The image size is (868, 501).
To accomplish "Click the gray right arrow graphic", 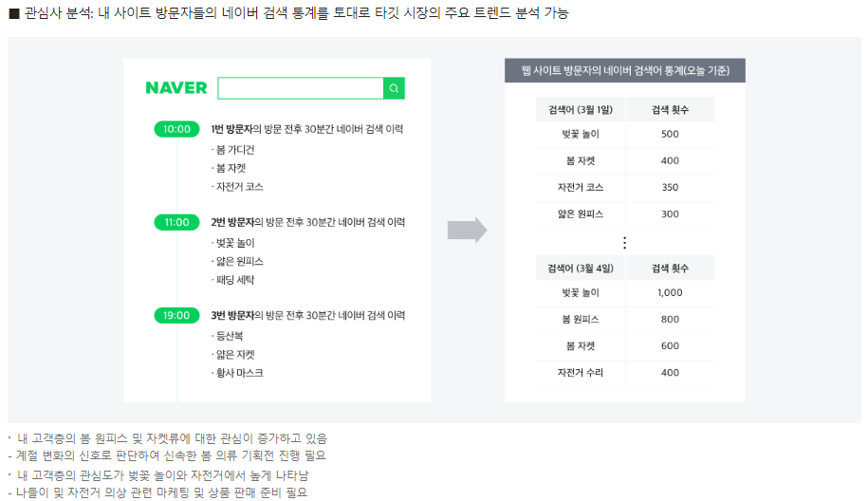I will pos(468,230).
